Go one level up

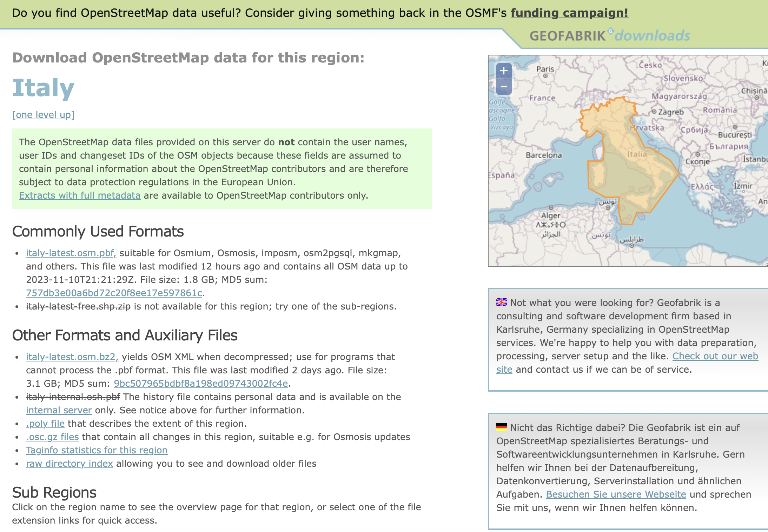click(x=43, y=115)
